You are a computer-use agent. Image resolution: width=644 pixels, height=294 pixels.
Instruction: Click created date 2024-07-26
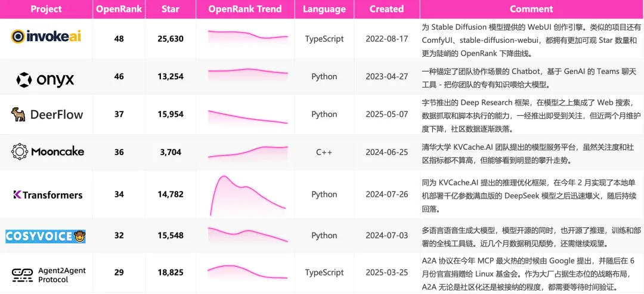click(x=387, y=194)
